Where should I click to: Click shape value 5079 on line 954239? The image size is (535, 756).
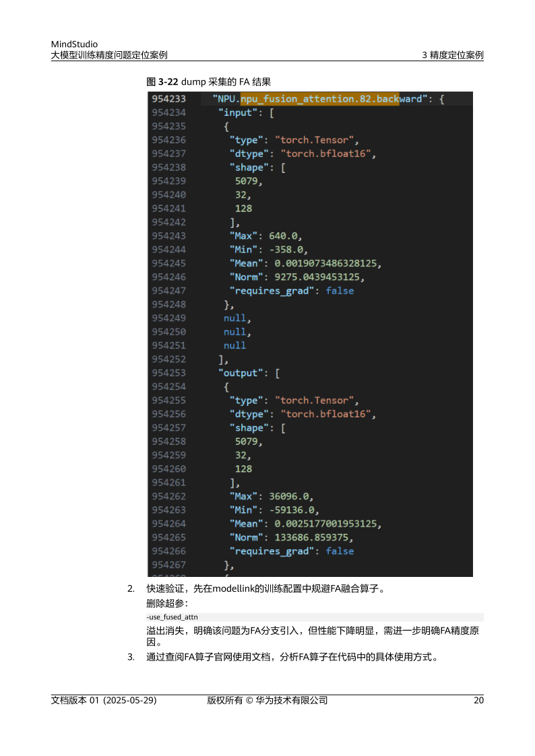249,181
